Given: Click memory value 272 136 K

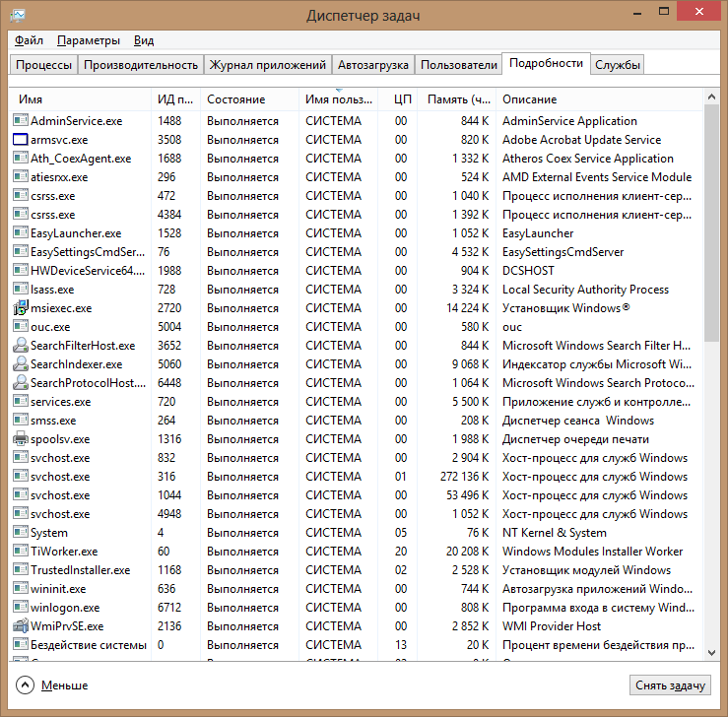Looking at the screenshot, I should (x=464, y=477).
